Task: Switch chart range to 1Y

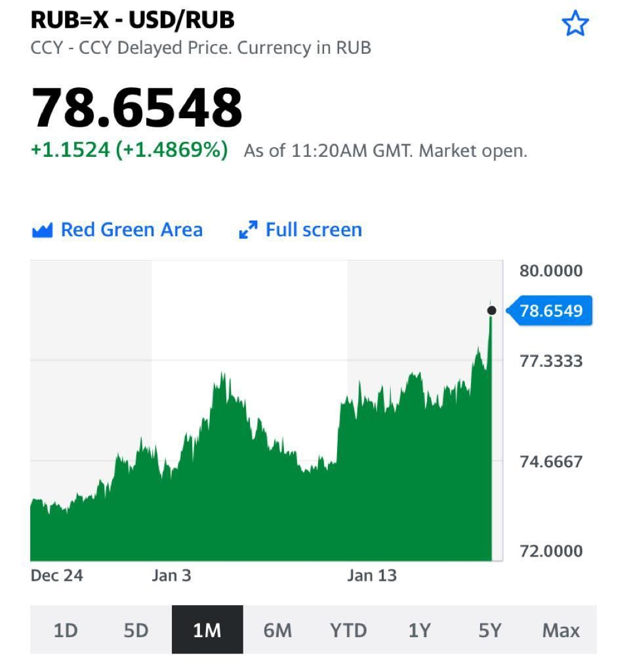Action: [419, 631]
